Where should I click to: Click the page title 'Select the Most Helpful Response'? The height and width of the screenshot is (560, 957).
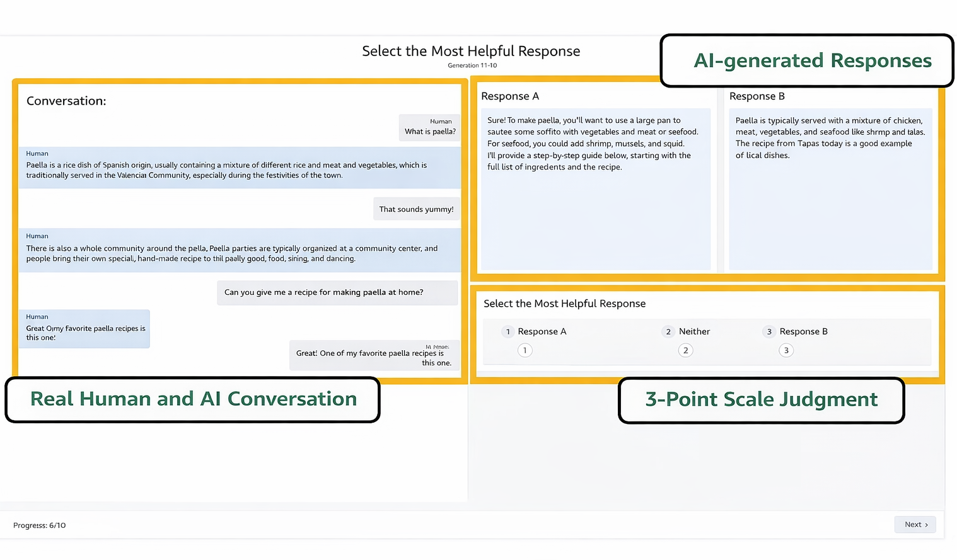click(471, 51)
